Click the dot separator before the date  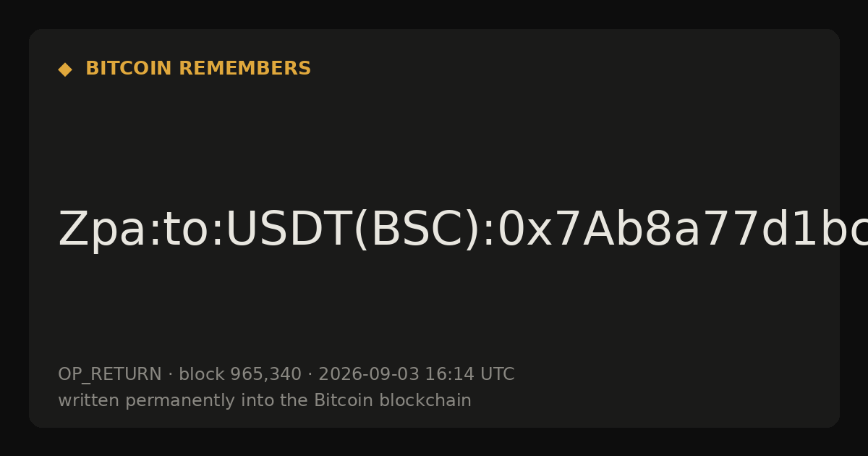tap(310, 375)
